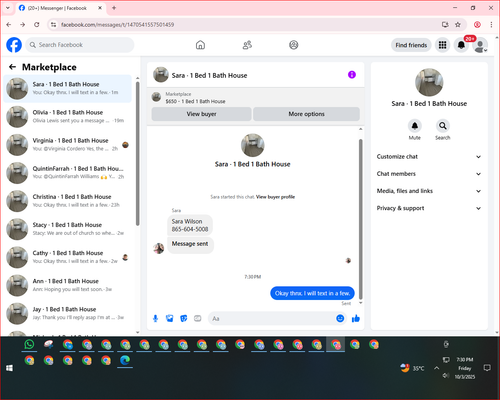Click the 'Okay thnx. I will text in a few.' bubble
The height and width of the screenshot is (400, 500).
(x=312, y=293)
